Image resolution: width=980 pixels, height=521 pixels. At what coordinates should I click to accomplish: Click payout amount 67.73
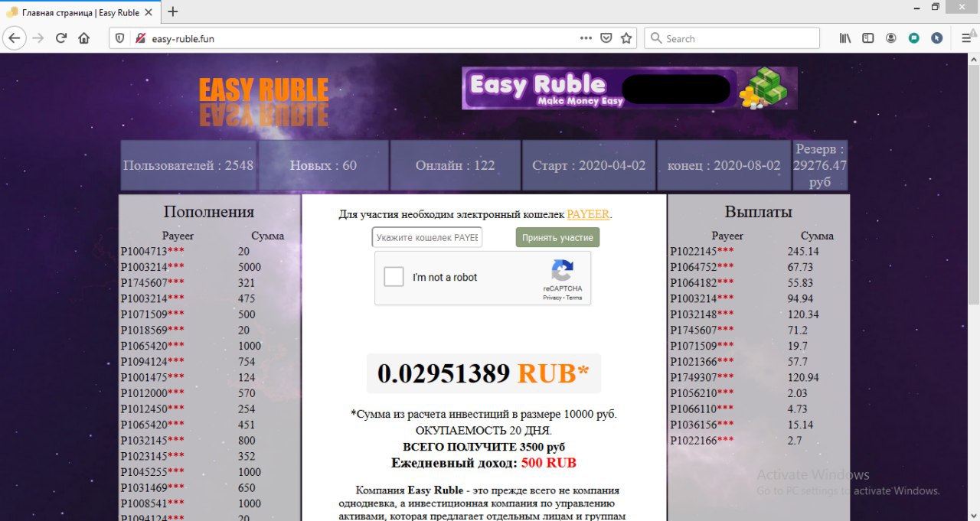coord(800,267)
